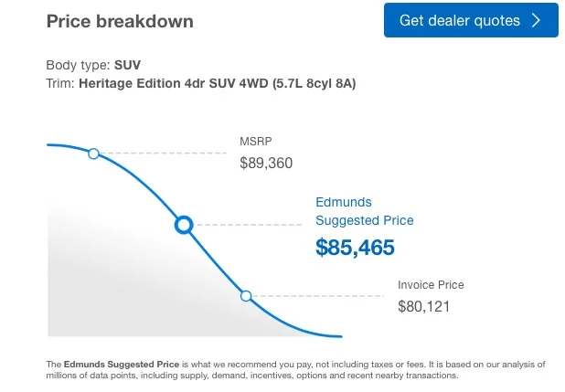Click the dashed line beside the suggested price marker
565x392 pixels.
pyautogui.click(x=247, y=224)
